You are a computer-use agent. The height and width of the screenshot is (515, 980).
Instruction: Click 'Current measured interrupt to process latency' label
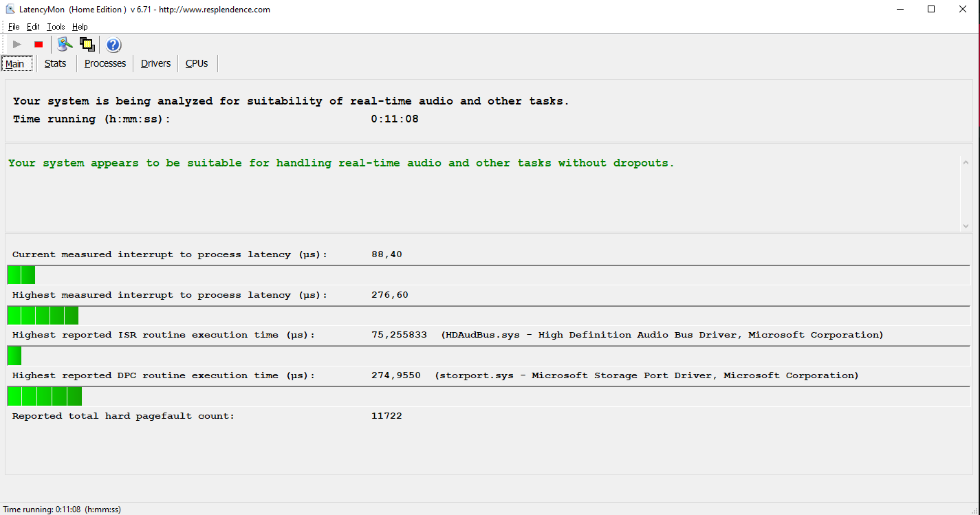tap(170, 254)
